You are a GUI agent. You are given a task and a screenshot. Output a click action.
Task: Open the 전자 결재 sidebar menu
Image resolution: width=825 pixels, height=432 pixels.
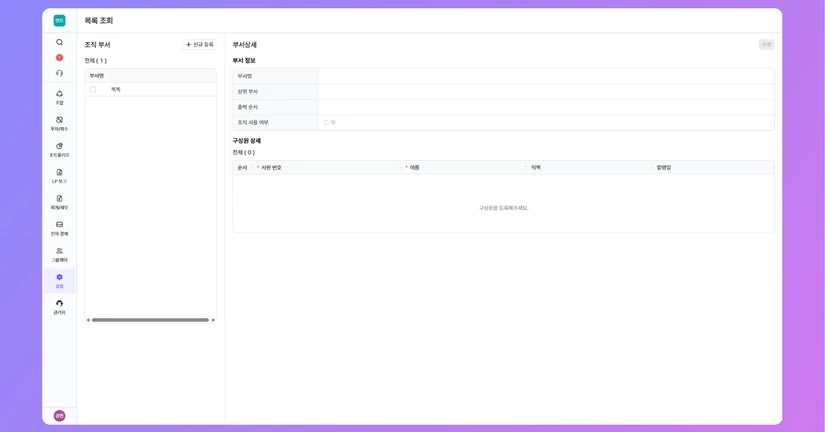coord(59,228)
